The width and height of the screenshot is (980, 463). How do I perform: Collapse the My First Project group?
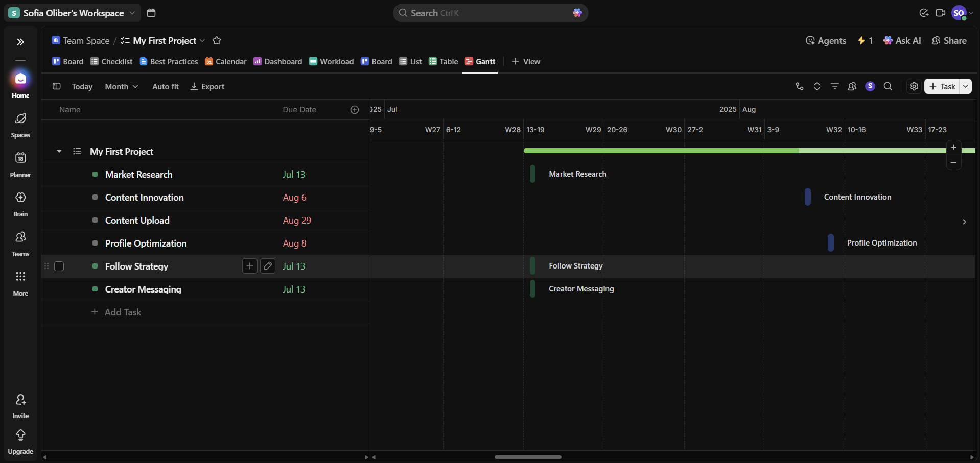(x=59, y=152)
